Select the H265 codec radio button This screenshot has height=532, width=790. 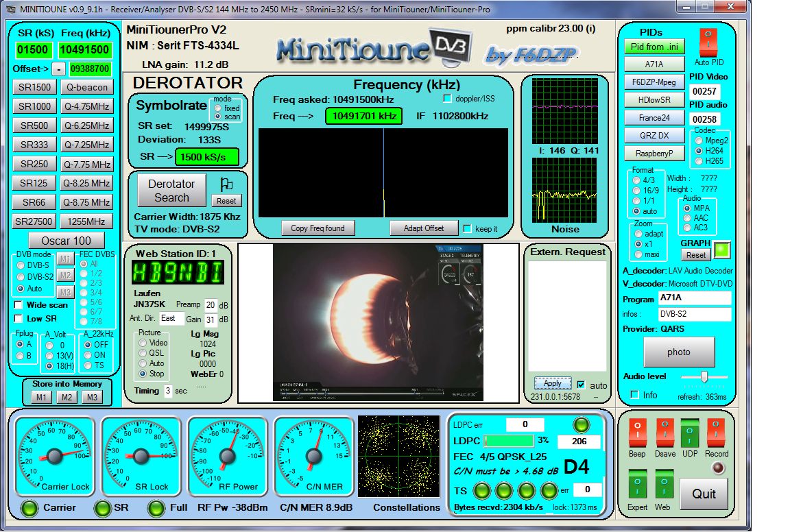tap(699, 161)
